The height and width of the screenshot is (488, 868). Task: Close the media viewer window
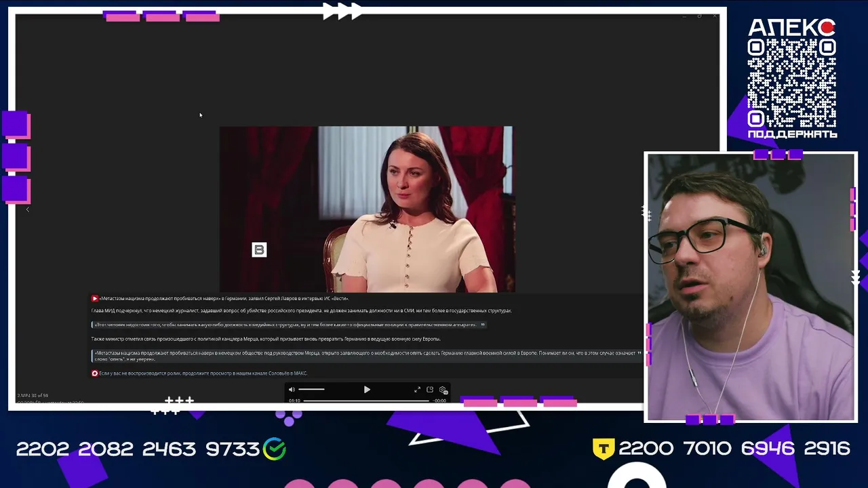coord(715,16)
